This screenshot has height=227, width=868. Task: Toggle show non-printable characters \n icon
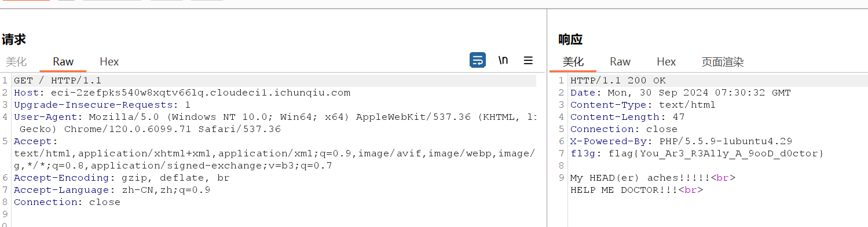pyautogui.click(x=503, y=60)
